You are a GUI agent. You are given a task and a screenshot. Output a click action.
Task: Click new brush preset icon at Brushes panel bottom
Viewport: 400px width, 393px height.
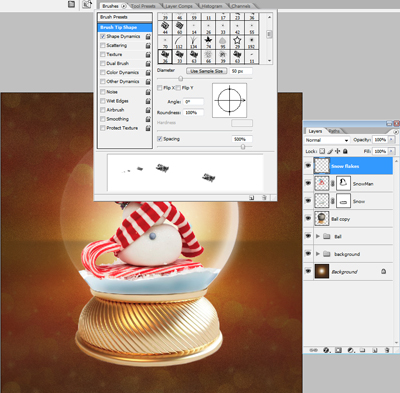pyautogui.click(x=252, y=198)
